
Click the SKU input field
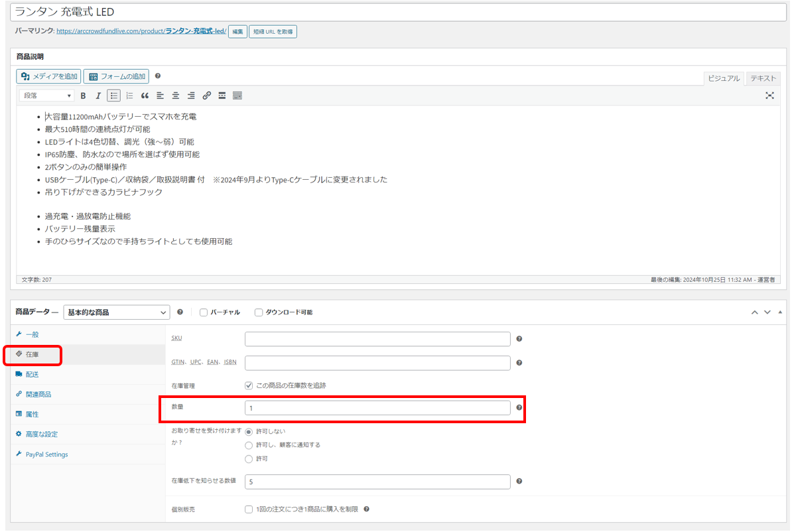(x=377, y=339)
